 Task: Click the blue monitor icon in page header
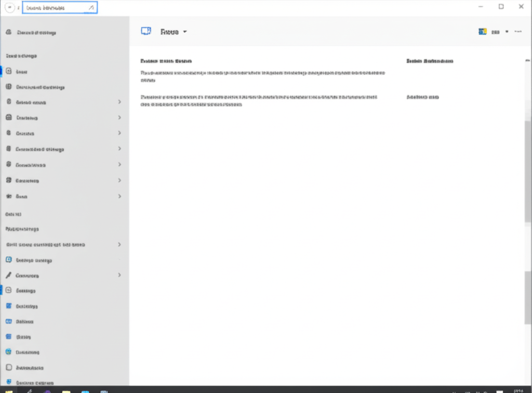tap(146, 31)
